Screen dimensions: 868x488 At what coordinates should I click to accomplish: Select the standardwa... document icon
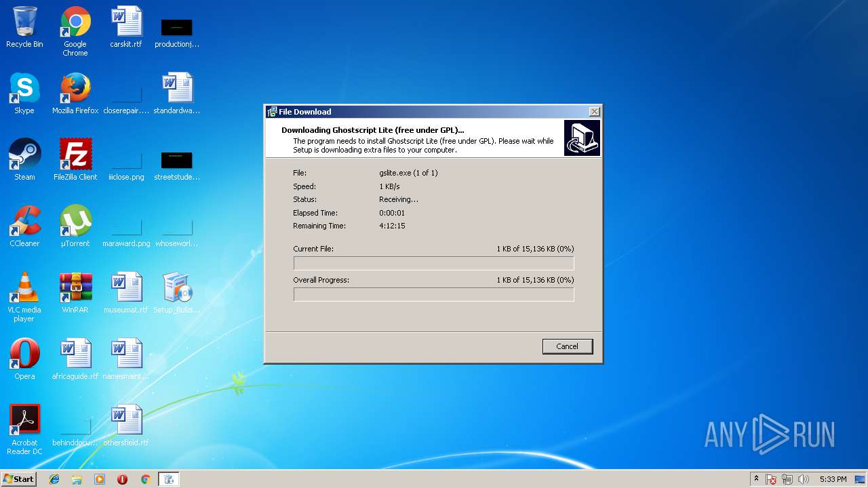[177, 94]
